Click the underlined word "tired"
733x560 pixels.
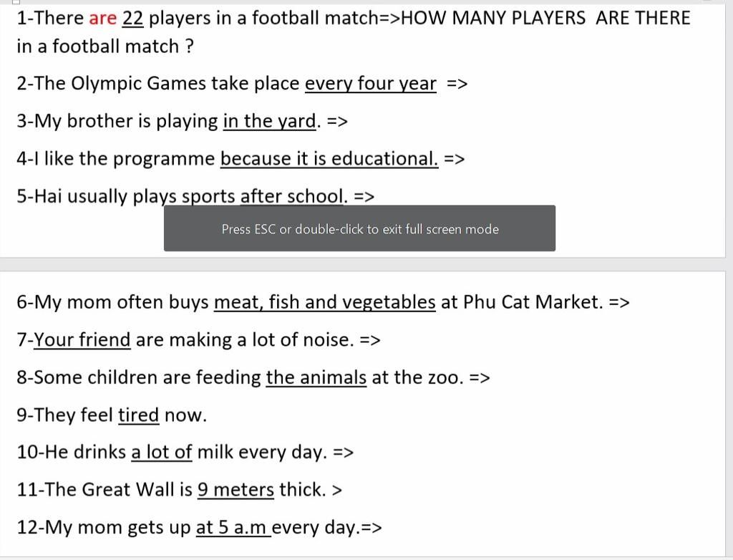tap(138, 415)
